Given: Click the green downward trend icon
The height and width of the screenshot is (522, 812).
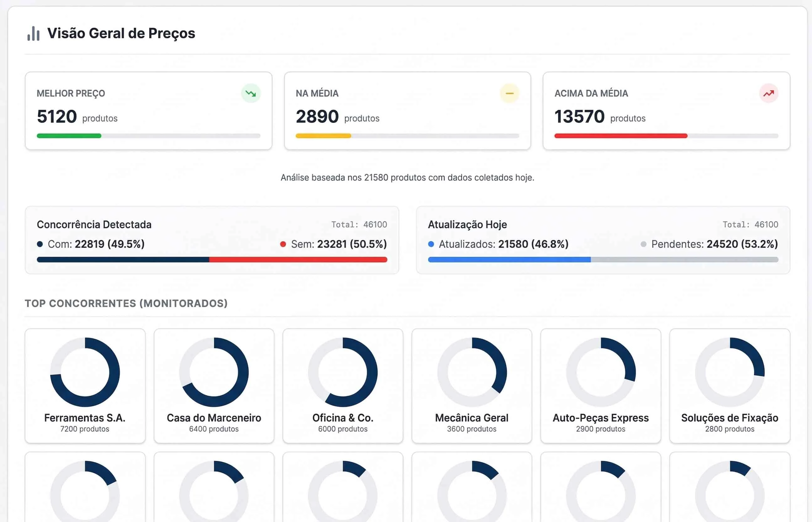Looking at the screenshot, I should (251, 93).
